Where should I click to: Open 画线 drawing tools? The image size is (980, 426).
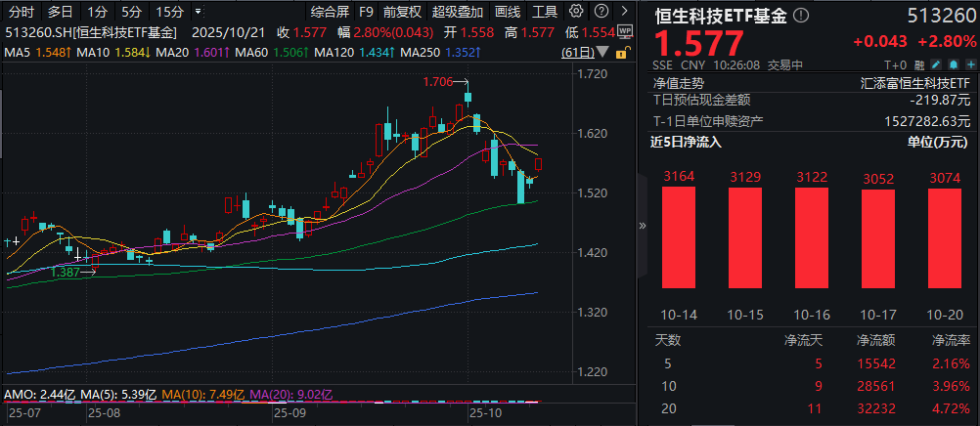(x=509, y=12)
